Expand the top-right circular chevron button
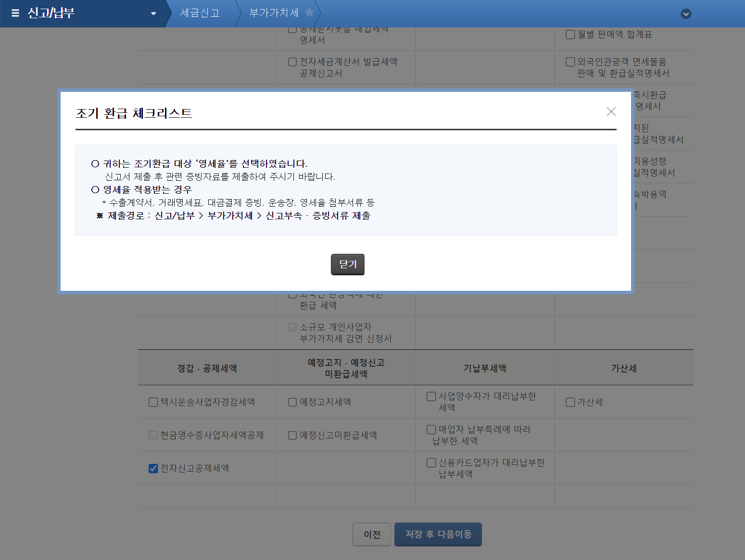Image resolution: width=745 pixels, height=560 pixels. tap(686, 14)
